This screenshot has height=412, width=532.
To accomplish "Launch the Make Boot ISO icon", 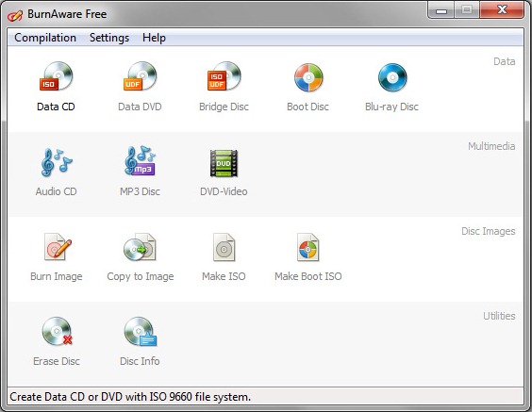I will 308,247.
